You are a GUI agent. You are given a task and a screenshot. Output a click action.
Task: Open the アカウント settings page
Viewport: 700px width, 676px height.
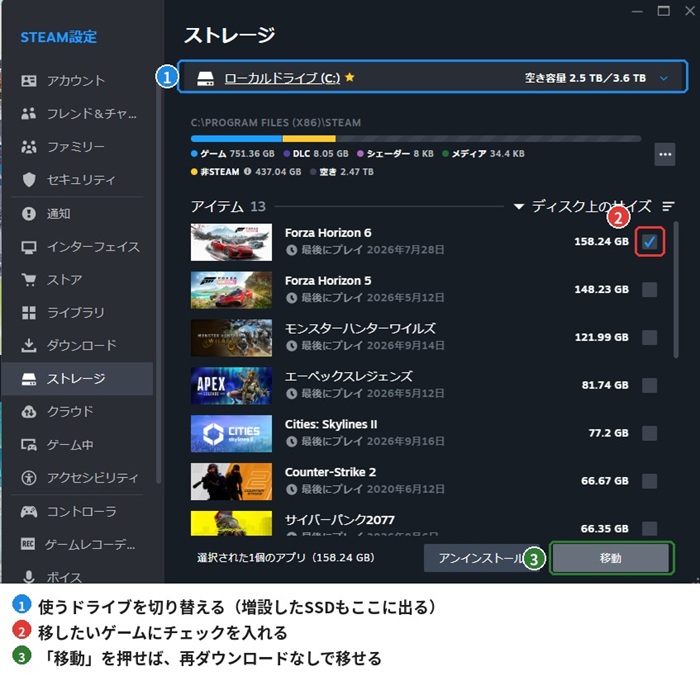click(77, 81)
